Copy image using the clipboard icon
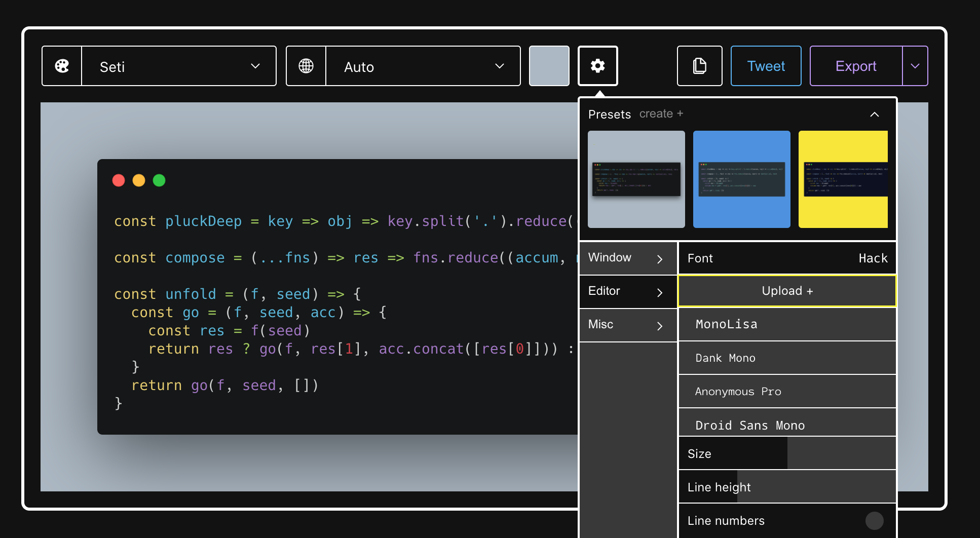 699,66
